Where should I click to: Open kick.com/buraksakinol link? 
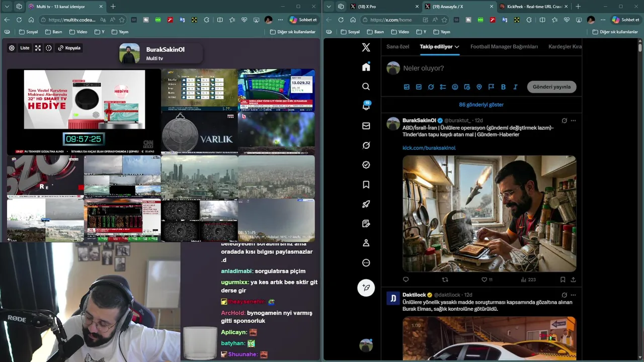pos(429,148)
